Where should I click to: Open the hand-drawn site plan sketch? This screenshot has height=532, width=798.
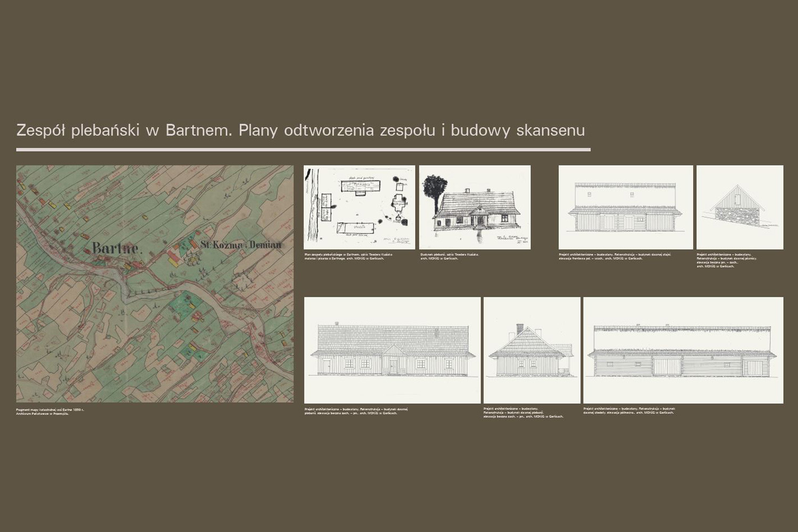[x=359, y=207]
